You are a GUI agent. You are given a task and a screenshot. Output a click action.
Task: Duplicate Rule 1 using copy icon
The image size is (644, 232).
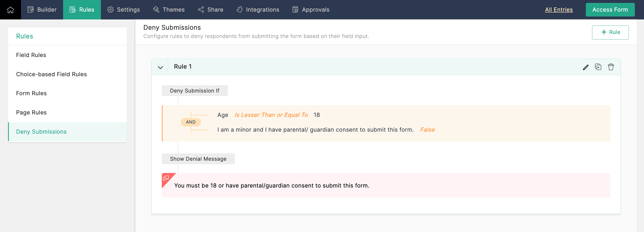tap(598, 67)
